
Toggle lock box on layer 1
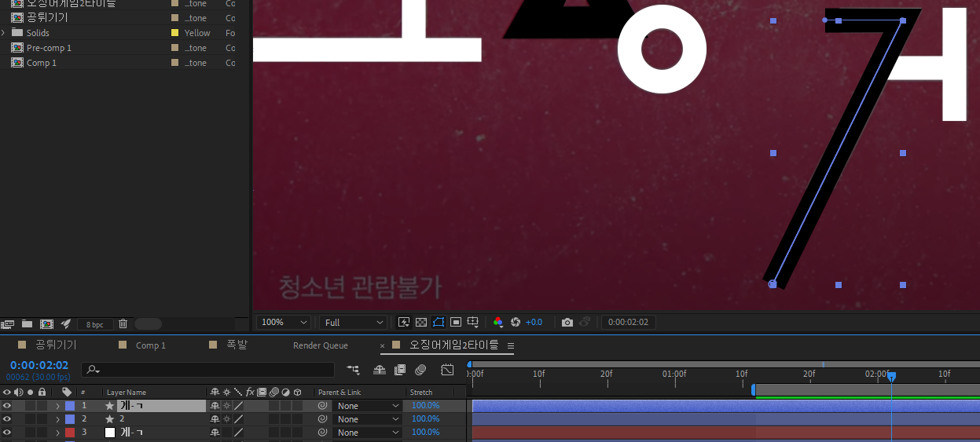click(42, 406)
